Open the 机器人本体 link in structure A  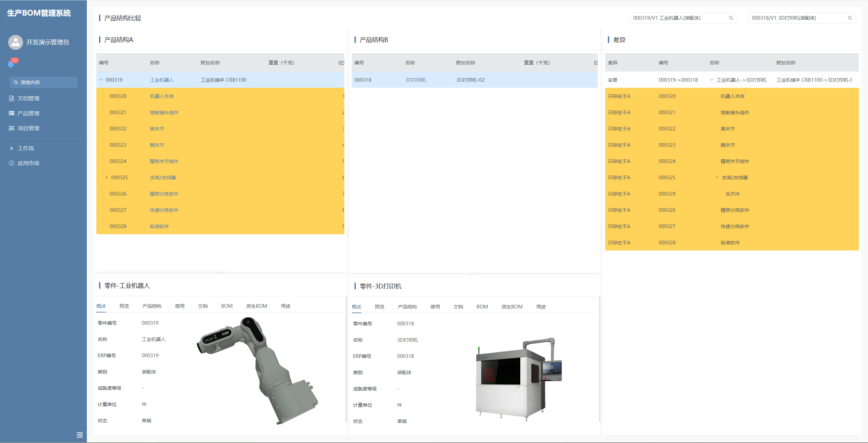161,96
